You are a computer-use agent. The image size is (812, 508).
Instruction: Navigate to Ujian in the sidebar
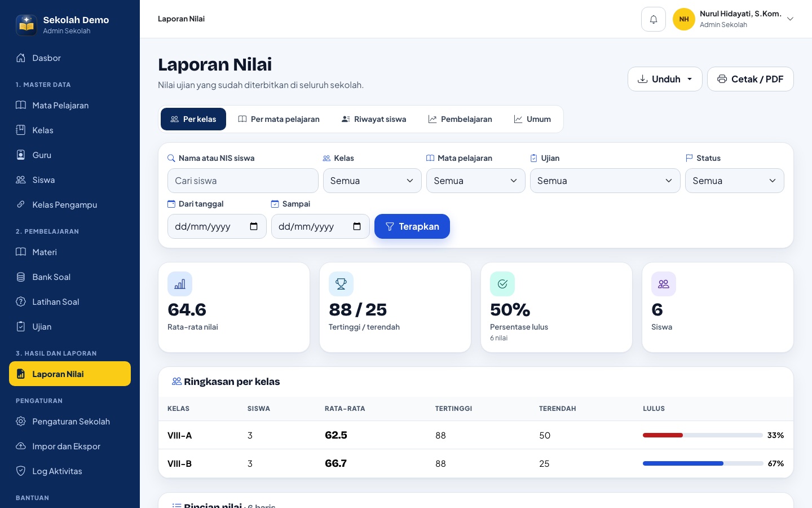(70, 327)
